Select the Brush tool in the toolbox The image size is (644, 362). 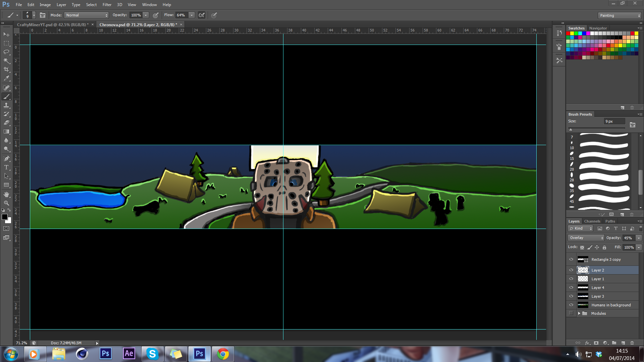(x=6, y=97)
